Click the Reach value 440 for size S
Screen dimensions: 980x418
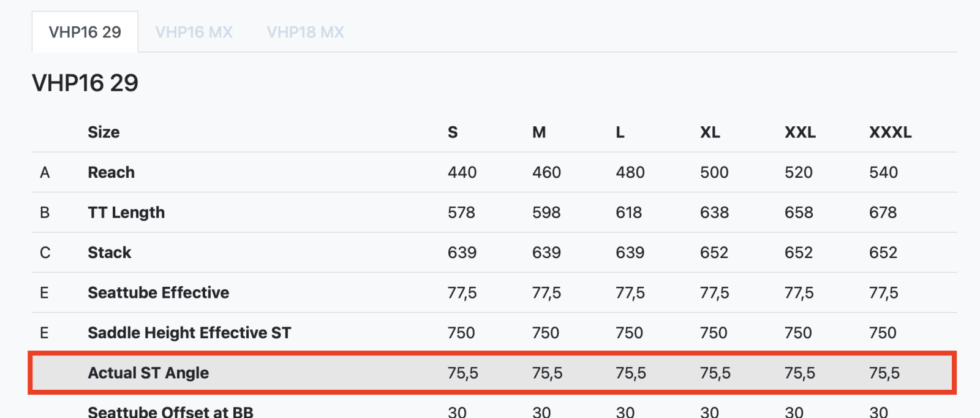(x=462, y=172)
